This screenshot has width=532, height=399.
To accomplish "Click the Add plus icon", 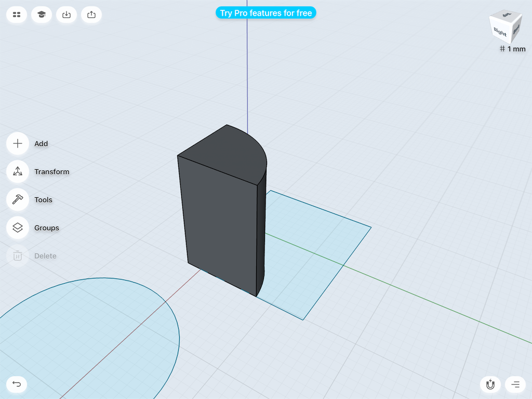I will click(x=18, y=143).
